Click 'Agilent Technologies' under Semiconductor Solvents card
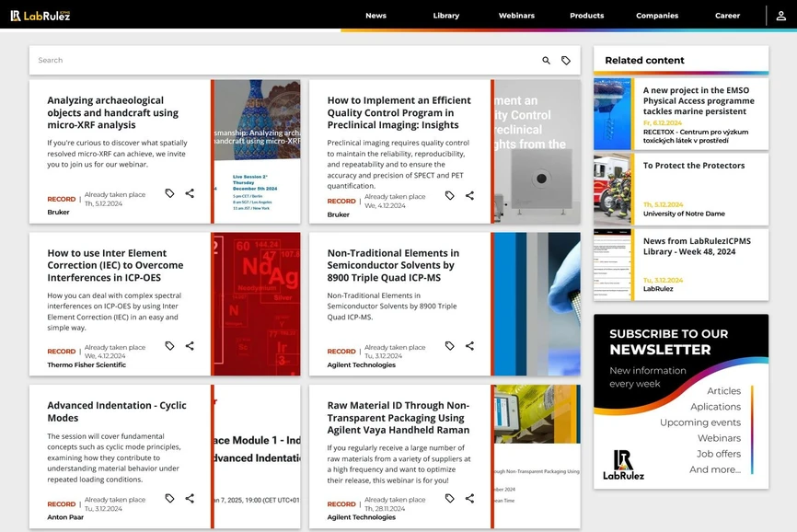Screen dimensions: 797x532 362,364
